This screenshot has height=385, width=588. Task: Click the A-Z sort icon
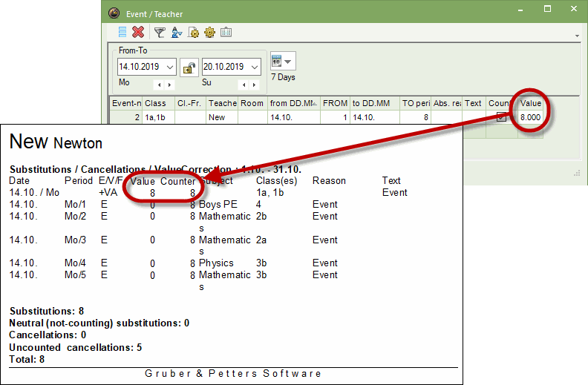[x=176, y=33]
